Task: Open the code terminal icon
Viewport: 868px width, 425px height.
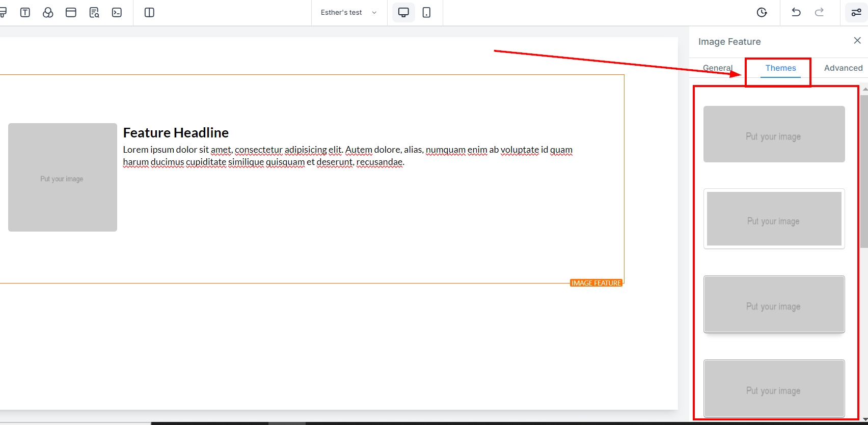Action: tap(117, 13)
